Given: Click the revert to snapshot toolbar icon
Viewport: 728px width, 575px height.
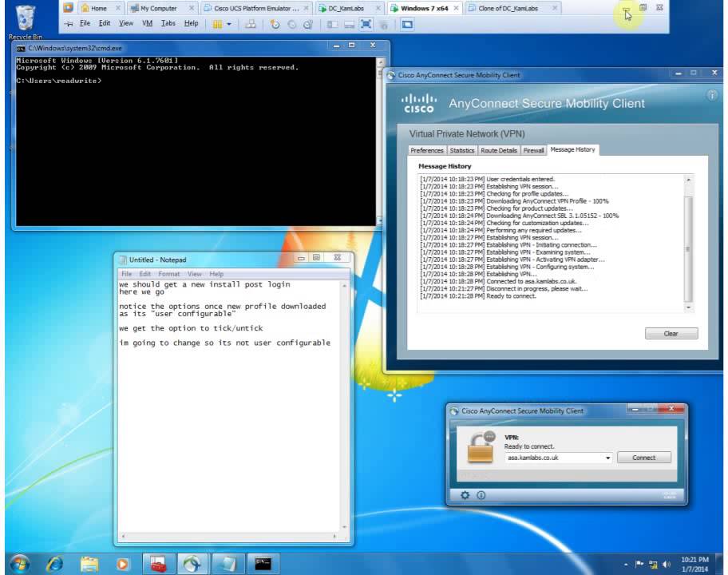Looking at the screenshot, I should pos(291,24).
